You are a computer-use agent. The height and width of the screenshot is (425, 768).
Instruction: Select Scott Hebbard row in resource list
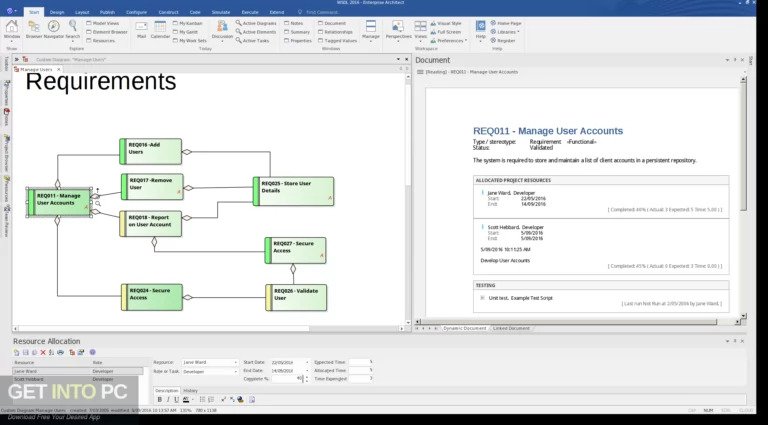tap(78, 379)
